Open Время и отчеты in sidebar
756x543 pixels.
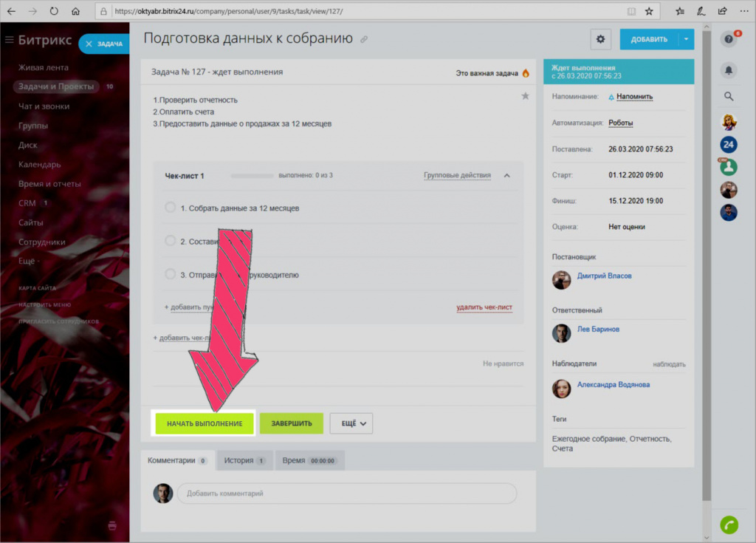click(49, 183)
